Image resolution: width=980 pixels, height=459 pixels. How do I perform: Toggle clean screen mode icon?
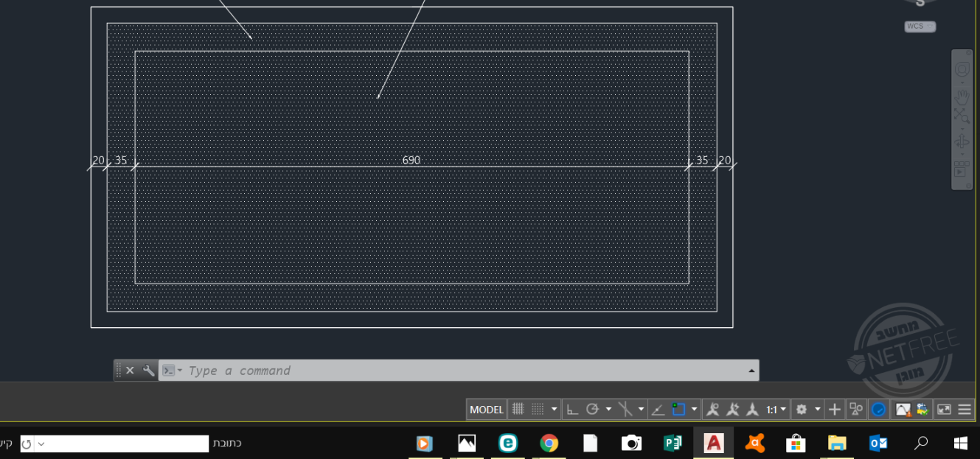(x=944, y=410)
